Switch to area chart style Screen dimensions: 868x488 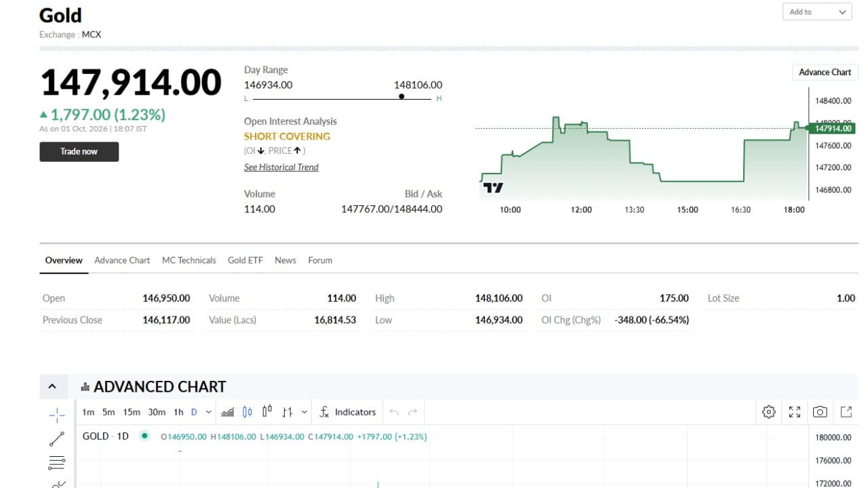(x=228, y=412)
